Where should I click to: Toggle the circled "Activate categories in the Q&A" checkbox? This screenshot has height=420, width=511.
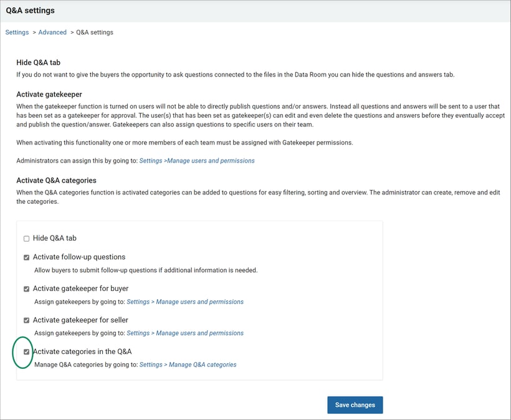pos(26,351)
